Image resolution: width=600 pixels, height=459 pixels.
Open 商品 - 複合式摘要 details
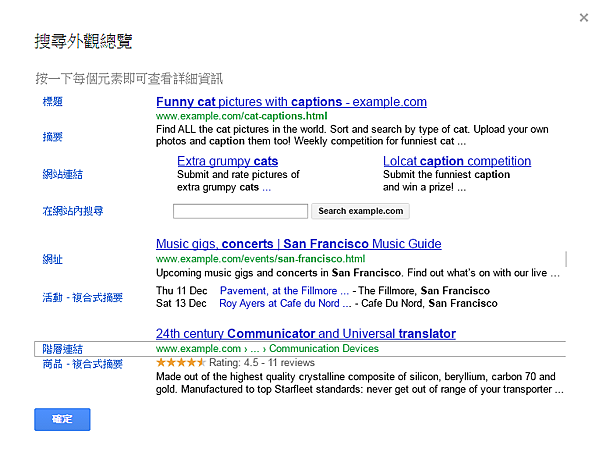tap(82, 364)
